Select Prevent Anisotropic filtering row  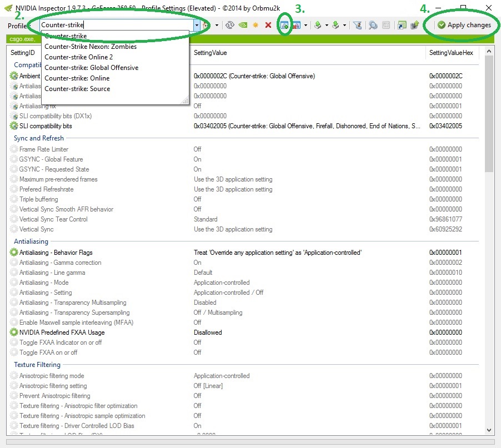243,396
